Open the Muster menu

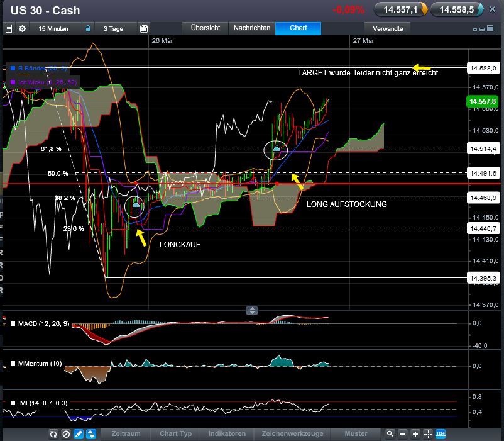click(x=356, y=433)
